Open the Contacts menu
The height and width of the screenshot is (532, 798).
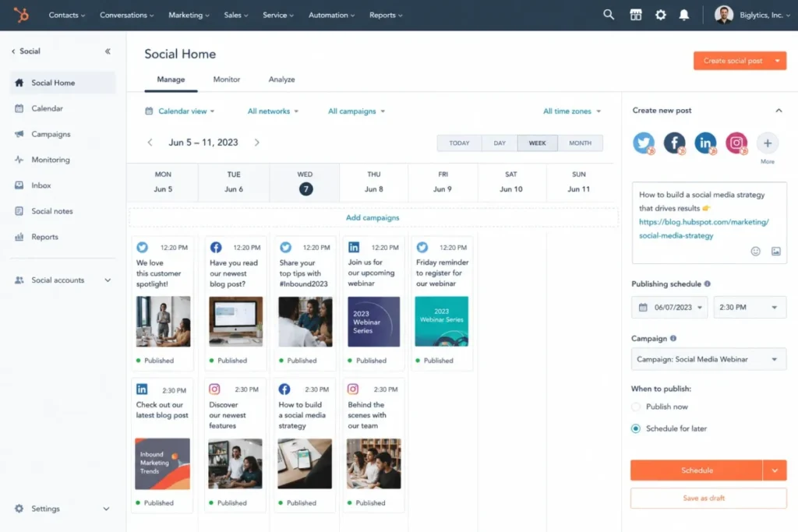click(x=67, y=15)
